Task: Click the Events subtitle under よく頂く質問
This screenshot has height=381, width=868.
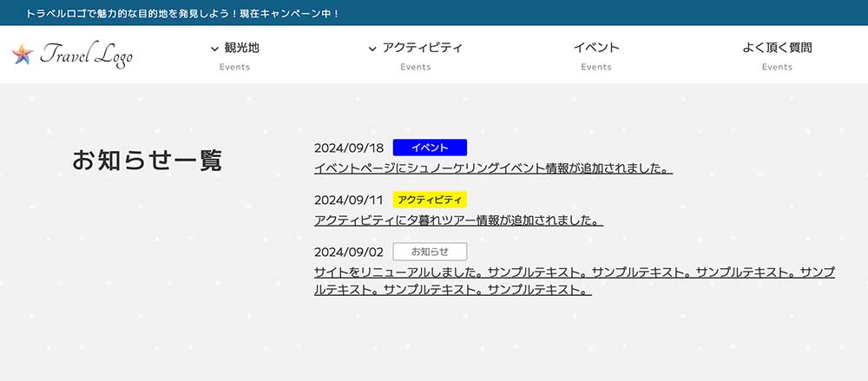Action: click(x=777, y=67)
